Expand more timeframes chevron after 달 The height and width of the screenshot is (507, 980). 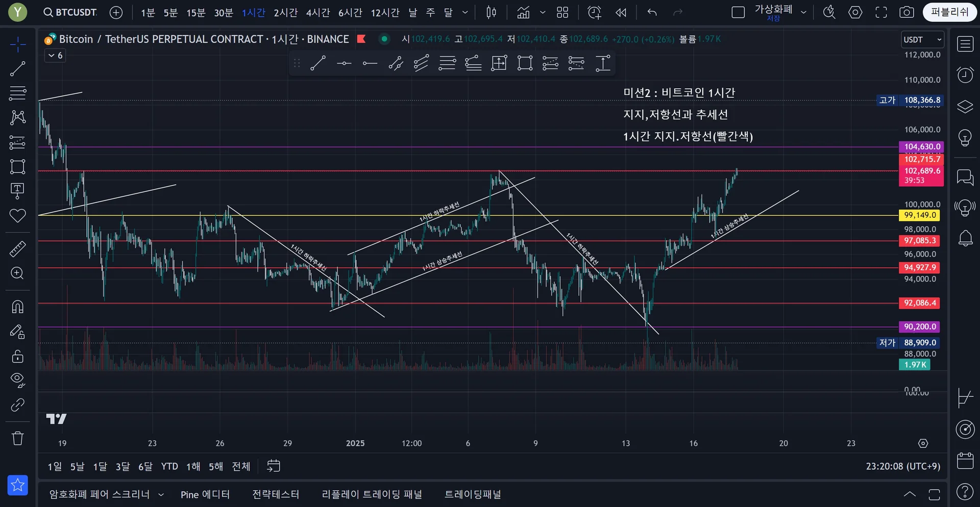(x=465, y=12)
